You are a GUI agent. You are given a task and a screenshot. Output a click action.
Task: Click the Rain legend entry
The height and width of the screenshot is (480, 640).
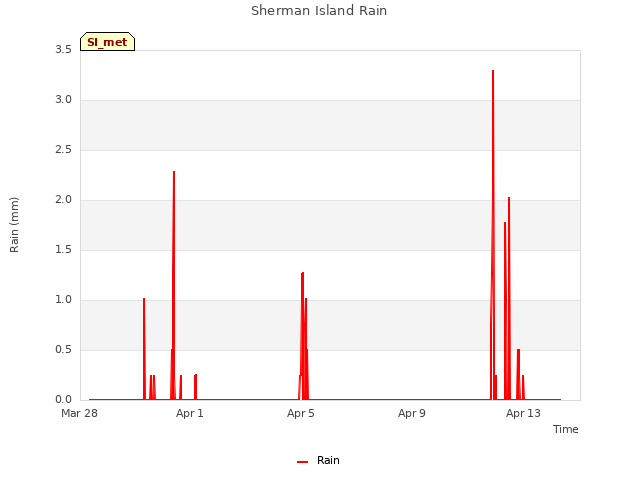click(318, 460)
